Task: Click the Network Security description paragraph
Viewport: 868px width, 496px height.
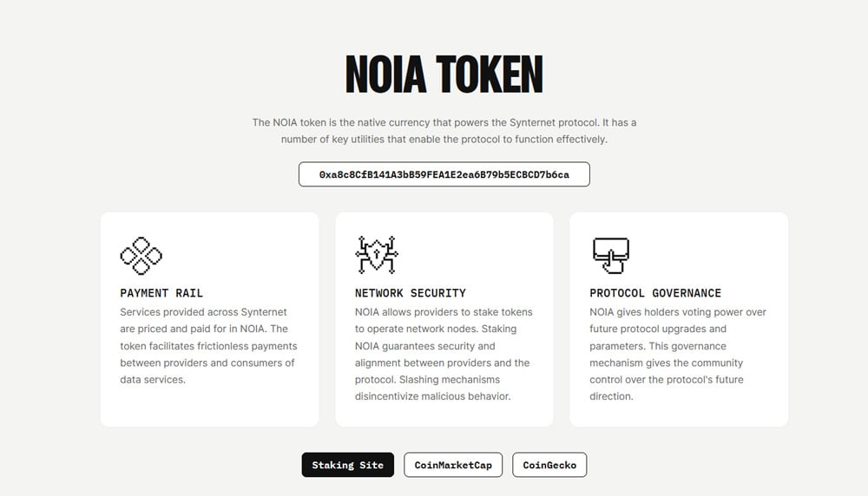Action: tap(444, 354)
